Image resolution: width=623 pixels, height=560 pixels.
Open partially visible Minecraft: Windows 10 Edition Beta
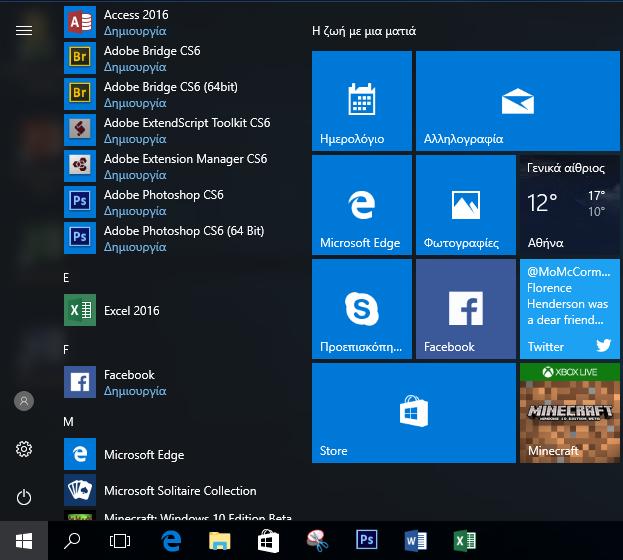click(179, 515)
